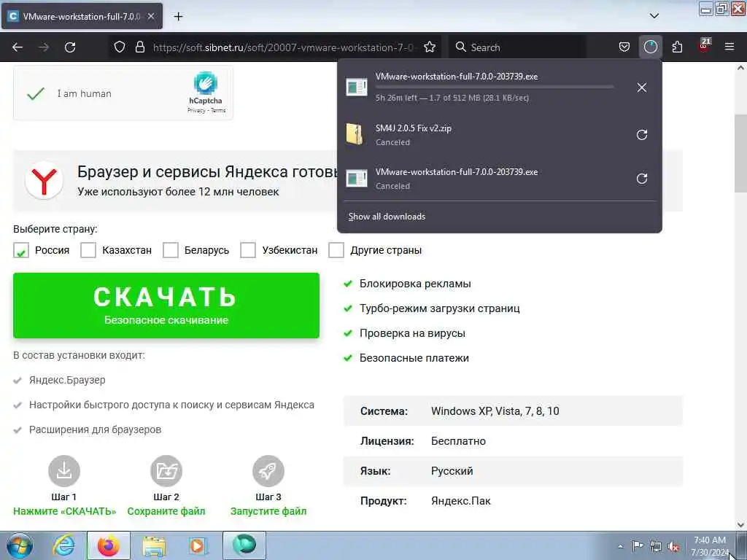Screen dimensions: 747x560
Task: Toggle the downloads panel toolbar button
Action: [x=650, y=47]
